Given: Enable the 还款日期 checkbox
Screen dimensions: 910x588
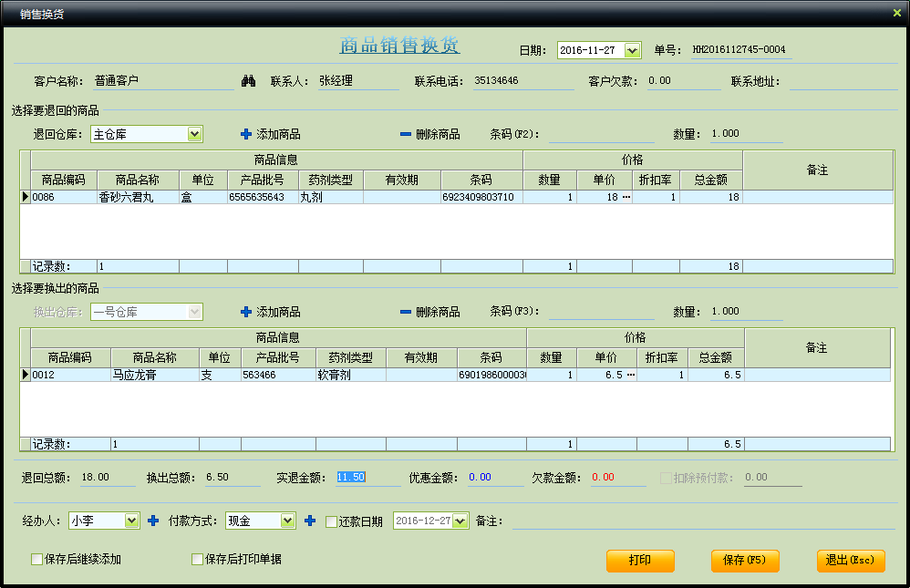Looking at the screenshot, I should point(331,521).
